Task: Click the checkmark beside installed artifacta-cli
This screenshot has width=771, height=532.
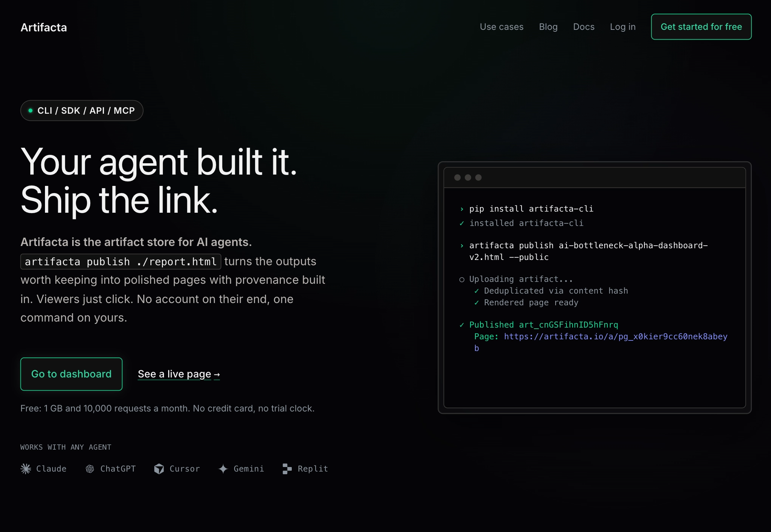Action: tap(462, 223)
